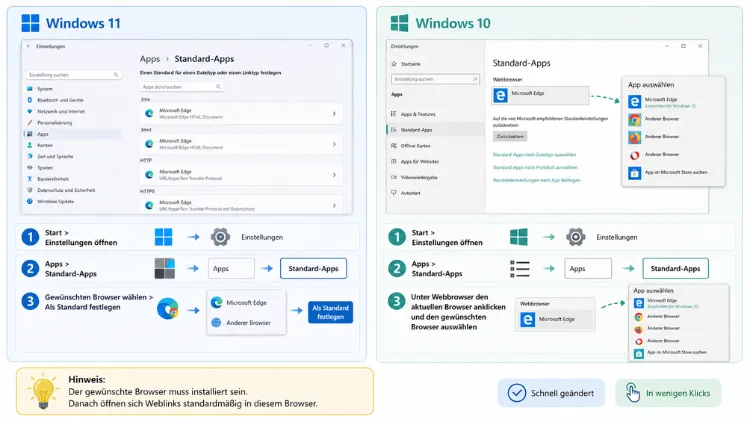The height and width of the screenshot is (422, 750).
Task: Open Zeit und Sprache icon in sidebar
Action: click(30, 156)
